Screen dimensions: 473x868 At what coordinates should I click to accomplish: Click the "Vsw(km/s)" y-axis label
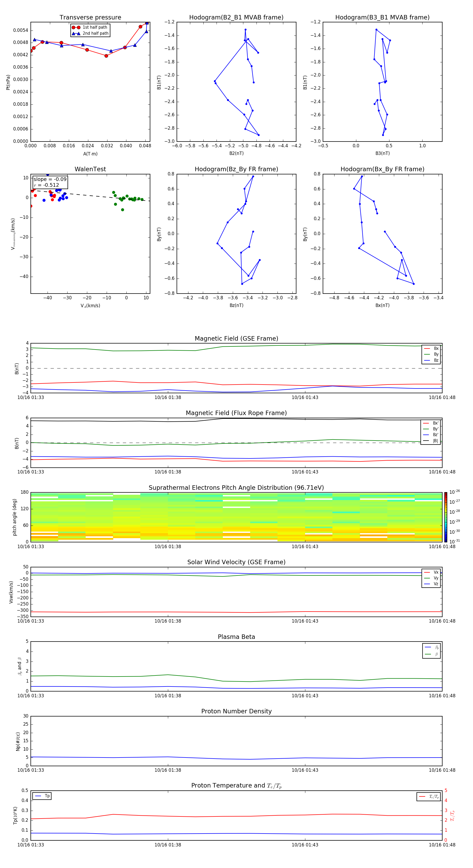tap(11, 592)
